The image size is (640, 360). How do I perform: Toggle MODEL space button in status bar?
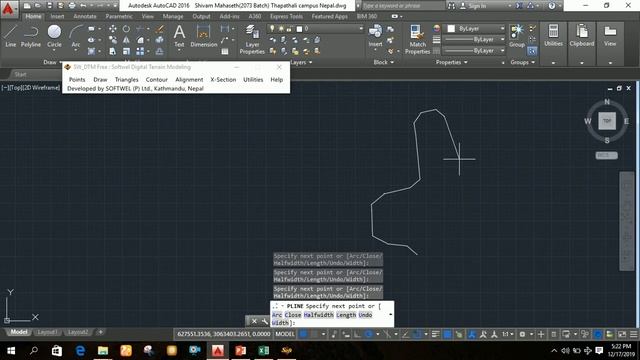pos(284,334)
